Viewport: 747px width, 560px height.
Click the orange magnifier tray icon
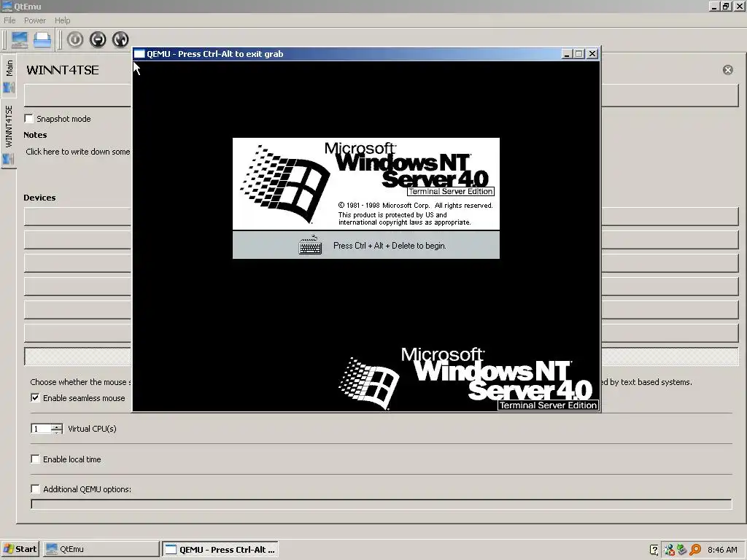pyautogui.click(x=695, y=550)
